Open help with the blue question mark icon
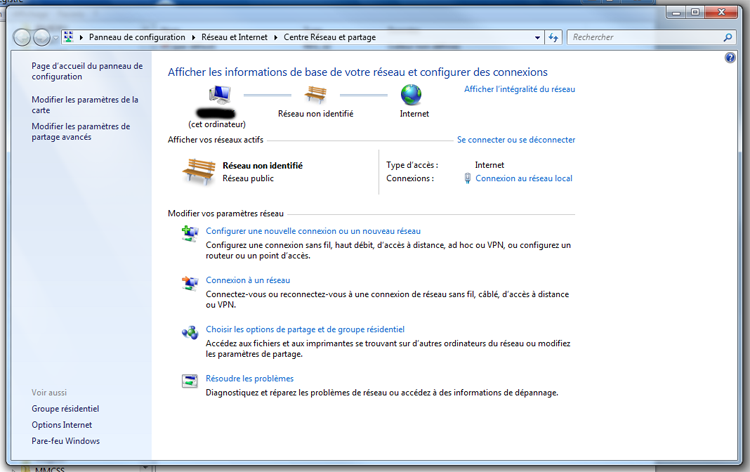 point(730,58)
